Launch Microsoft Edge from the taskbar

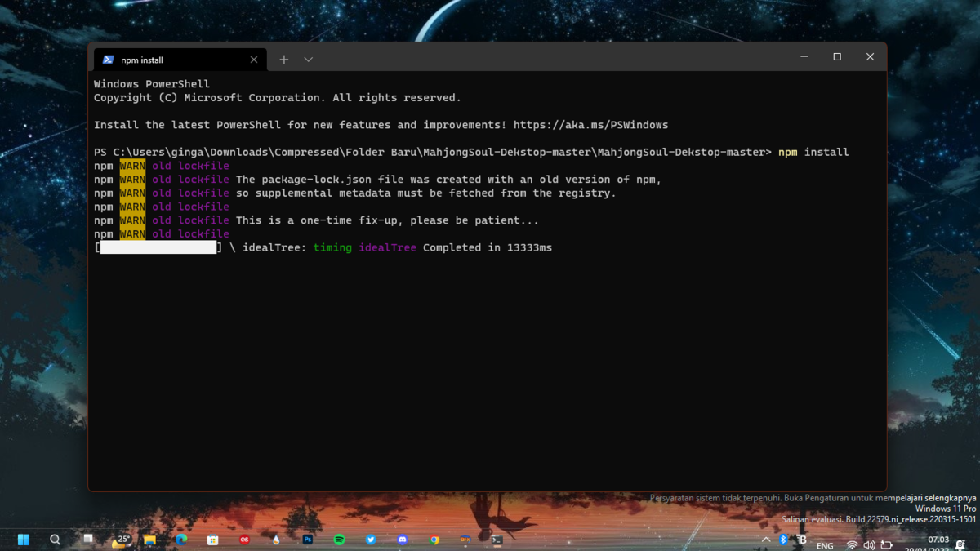[x=181, y=540]
